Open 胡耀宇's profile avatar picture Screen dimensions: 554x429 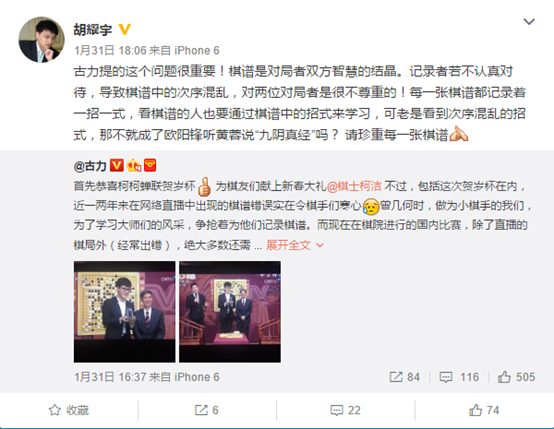pyautogui.click(x=42, y=40)
